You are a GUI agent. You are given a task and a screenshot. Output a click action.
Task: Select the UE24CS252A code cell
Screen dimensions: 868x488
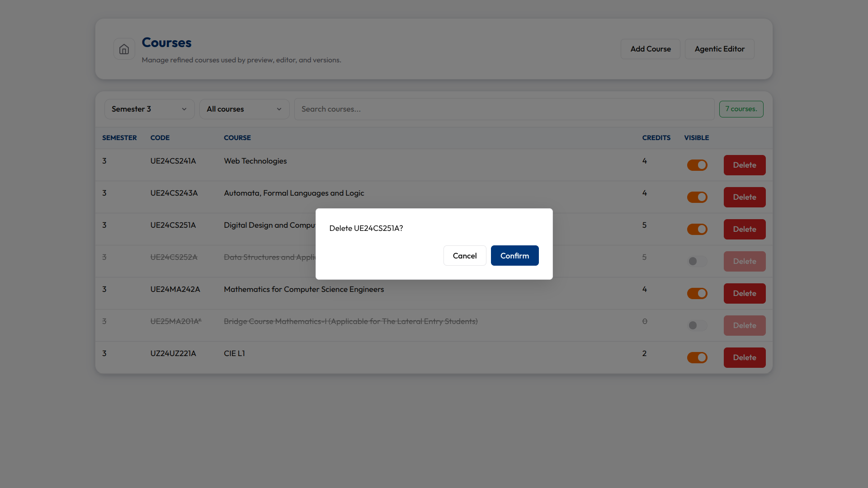tap(174, 257)
